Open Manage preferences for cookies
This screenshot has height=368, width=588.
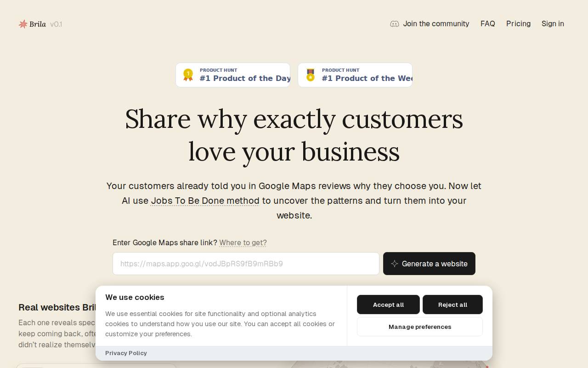[419, 327]
